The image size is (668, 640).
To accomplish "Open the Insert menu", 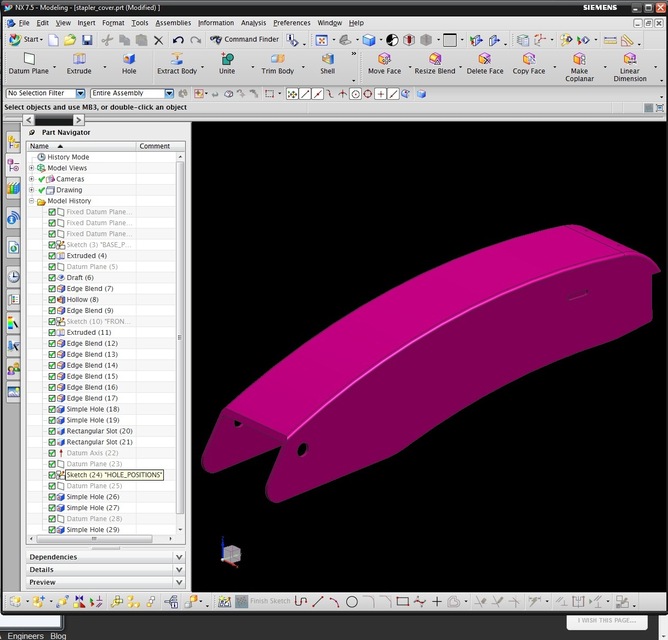I will pyautogui.click(x=86, y=23).
